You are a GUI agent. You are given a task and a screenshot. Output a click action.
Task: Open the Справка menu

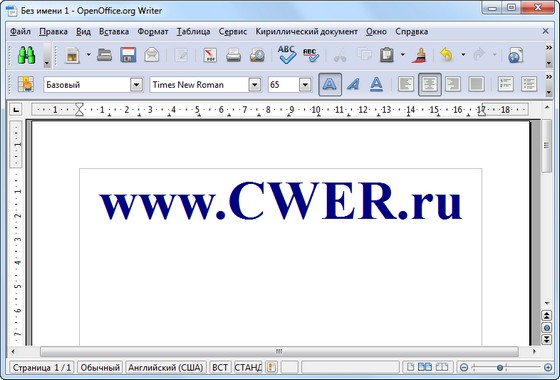(411, 31)
